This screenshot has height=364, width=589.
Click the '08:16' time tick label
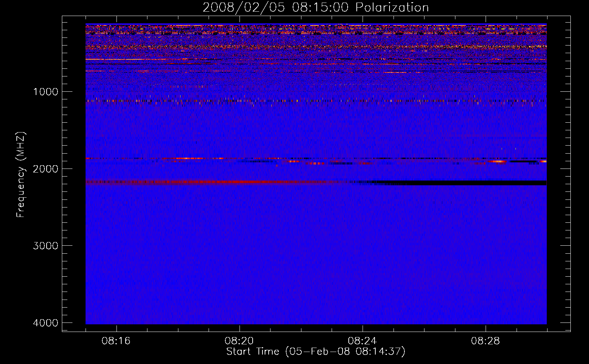tap(116, 341)
